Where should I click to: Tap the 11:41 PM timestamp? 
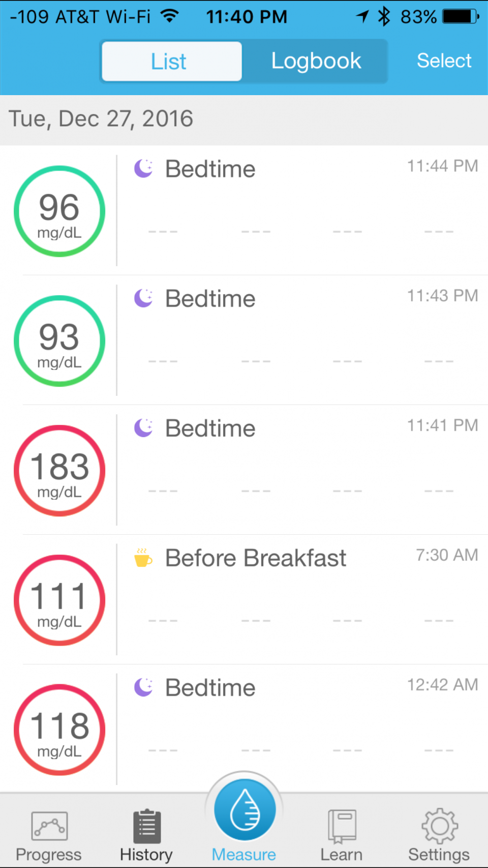[x=442, y=425]
